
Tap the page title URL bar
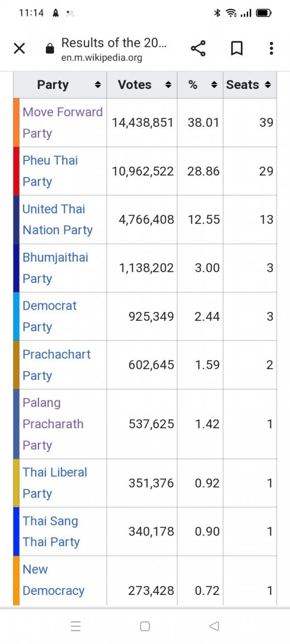(x=114, y=49)
